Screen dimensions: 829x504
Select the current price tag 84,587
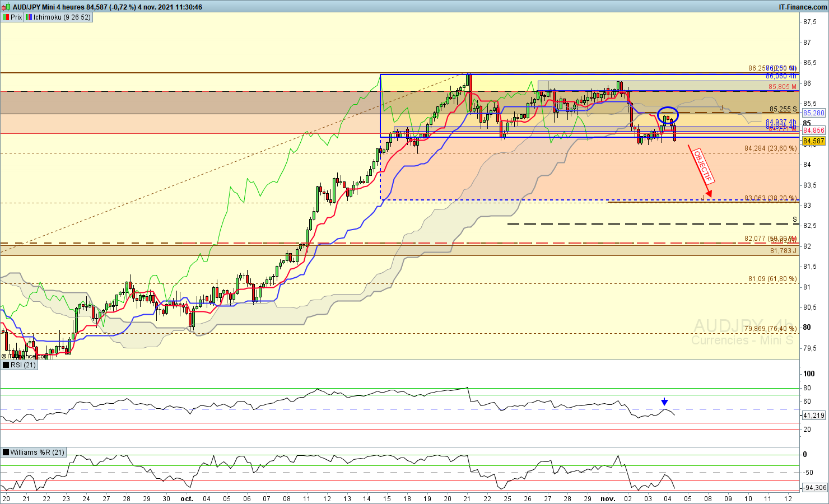(814, 141)
